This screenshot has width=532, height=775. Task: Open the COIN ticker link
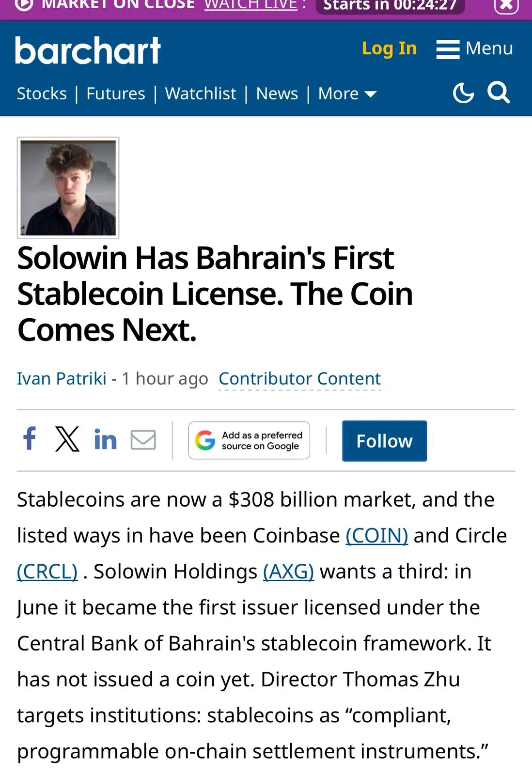377,536
